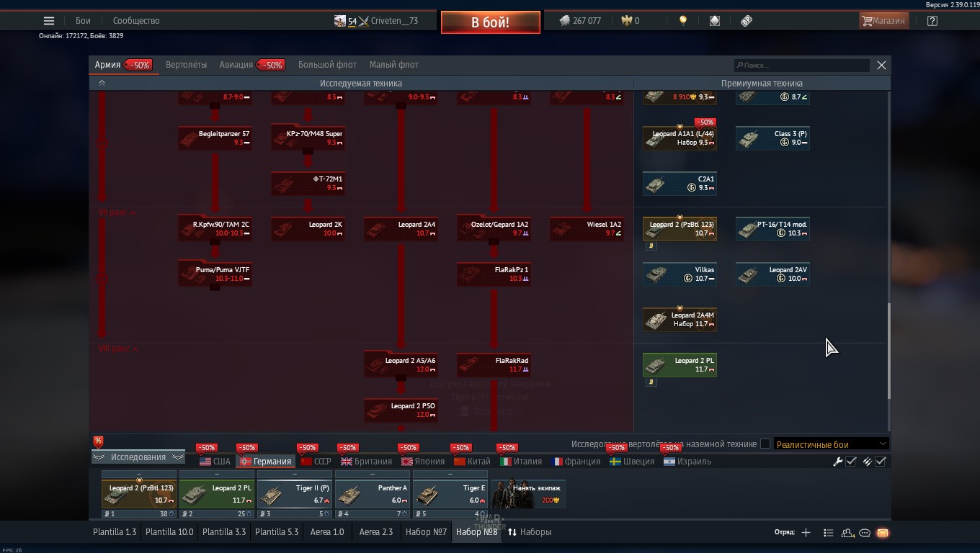Image resolution: width=980 pixels, height=553 pixels.
Task: Open the Бои menu
Action: pyautogui.click(x=84, y=21)
